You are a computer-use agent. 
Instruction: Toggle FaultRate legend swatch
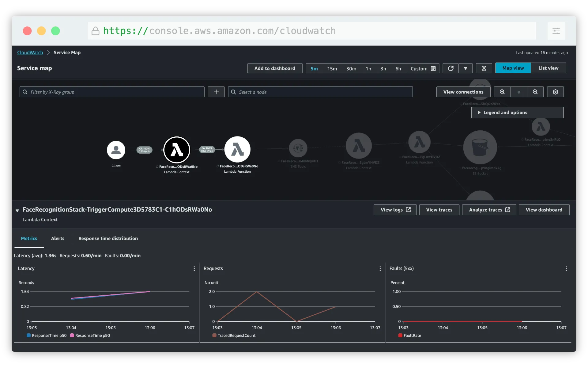click(400, 335)
